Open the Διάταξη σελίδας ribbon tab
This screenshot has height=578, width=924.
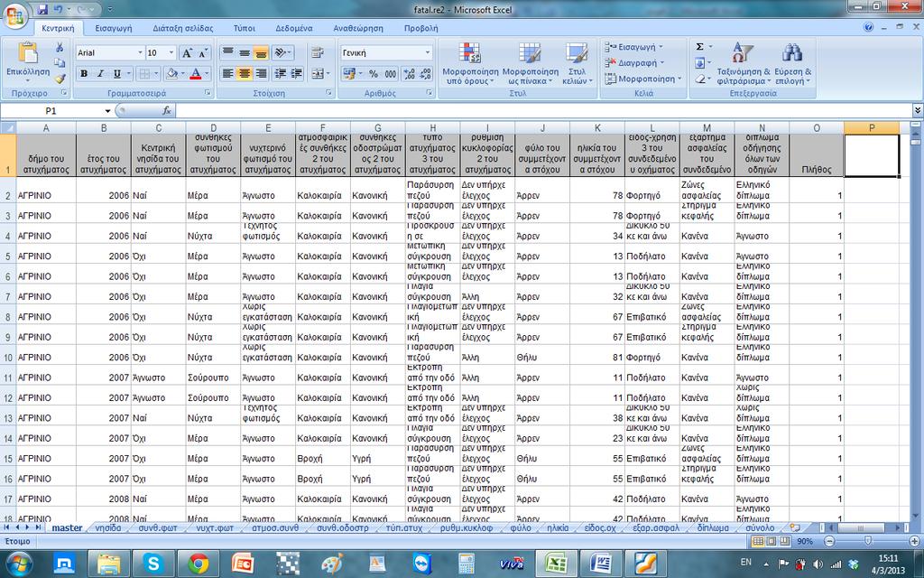coord(182,28)
